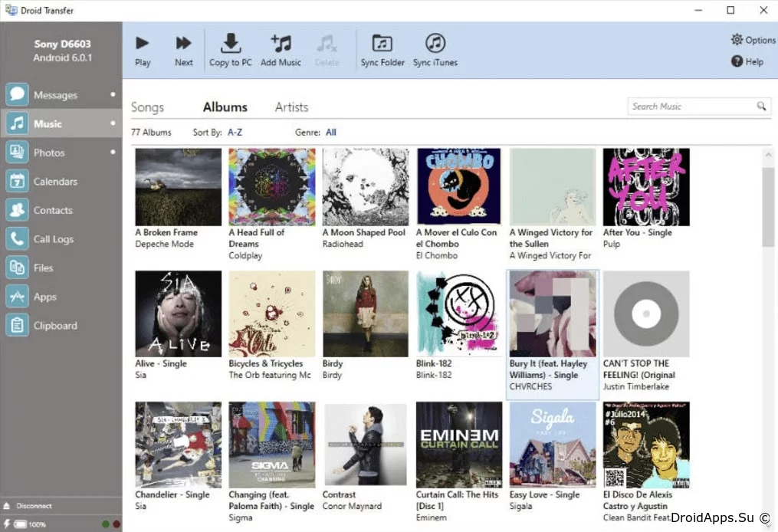
Task: Open Photos section in sidebar
Action: coord(61,153)
